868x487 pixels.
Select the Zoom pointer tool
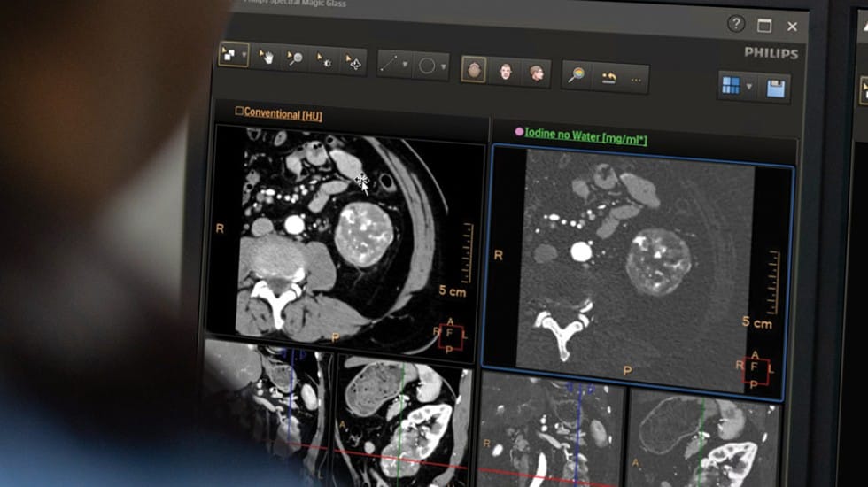[x=294, y=58]
